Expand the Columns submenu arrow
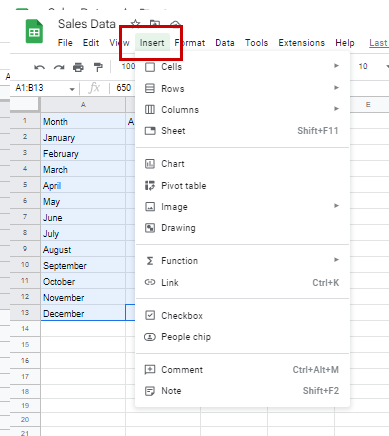389x436 pixels. coord(336,109)
